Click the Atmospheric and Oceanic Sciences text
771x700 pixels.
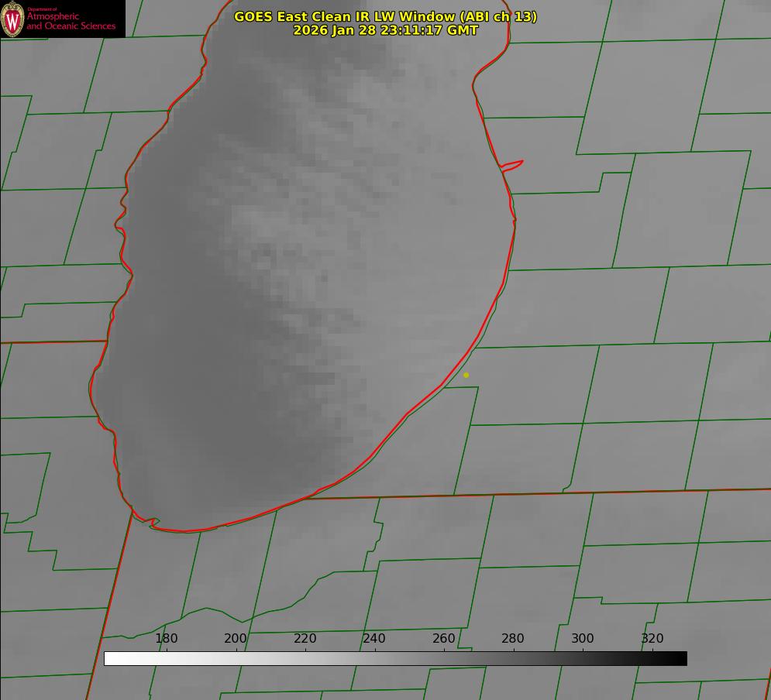(71, 21)
